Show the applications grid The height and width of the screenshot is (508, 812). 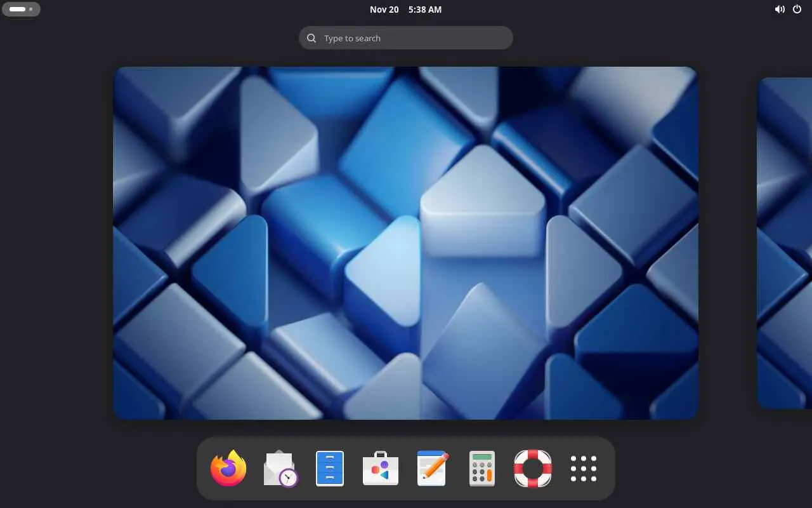click(584, 469)
